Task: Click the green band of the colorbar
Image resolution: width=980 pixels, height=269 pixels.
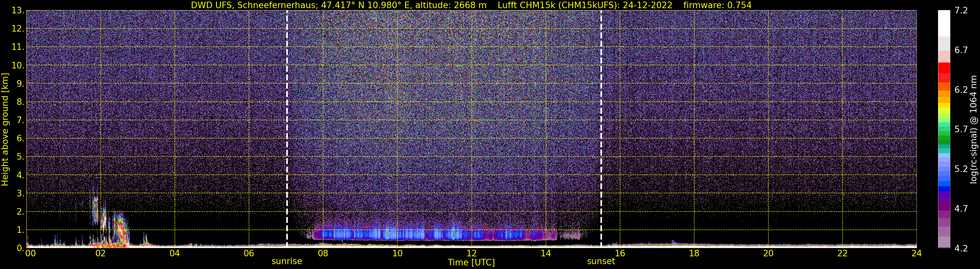Action: click(944, 137)
